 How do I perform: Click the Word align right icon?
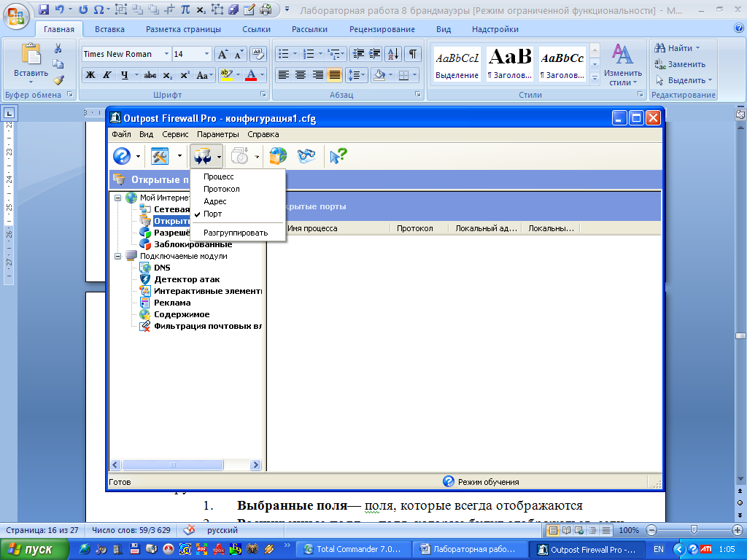click(317, 75)
